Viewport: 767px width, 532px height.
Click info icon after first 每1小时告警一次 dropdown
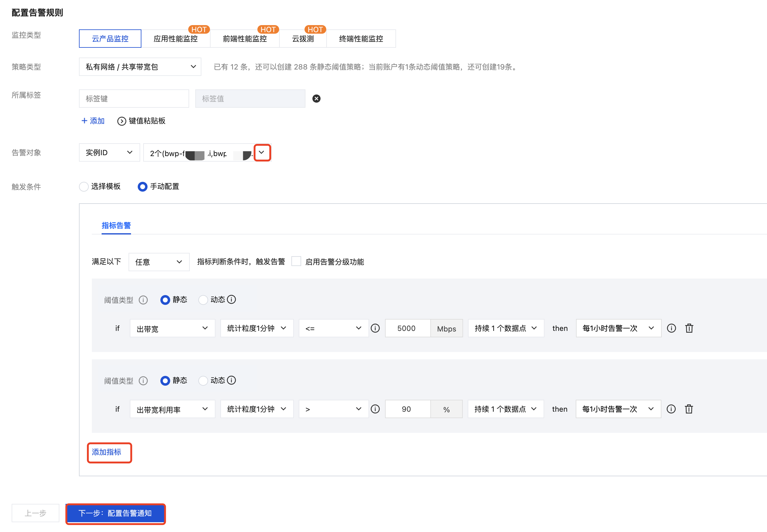(671, 328)
